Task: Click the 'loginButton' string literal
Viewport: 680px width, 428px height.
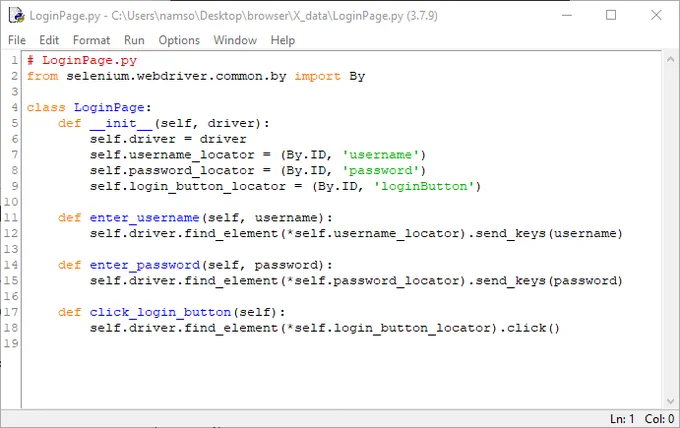Action: click(424, 186)
